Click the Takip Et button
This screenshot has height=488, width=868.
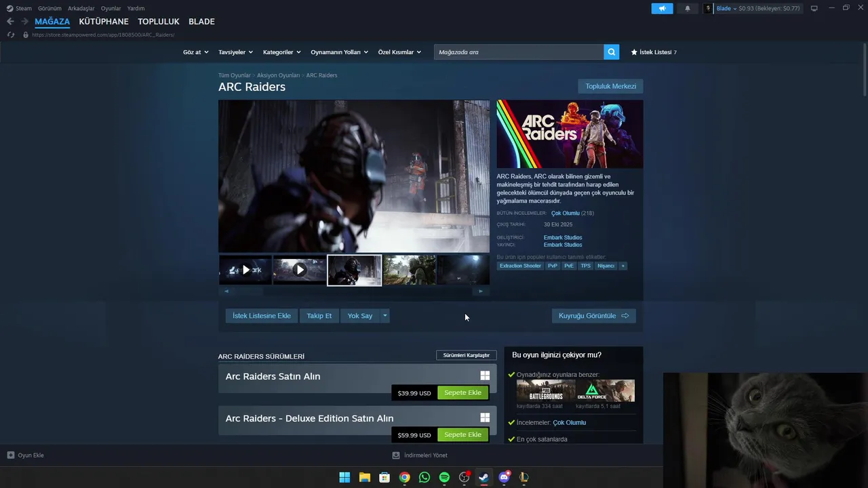(x=319, y=316)
